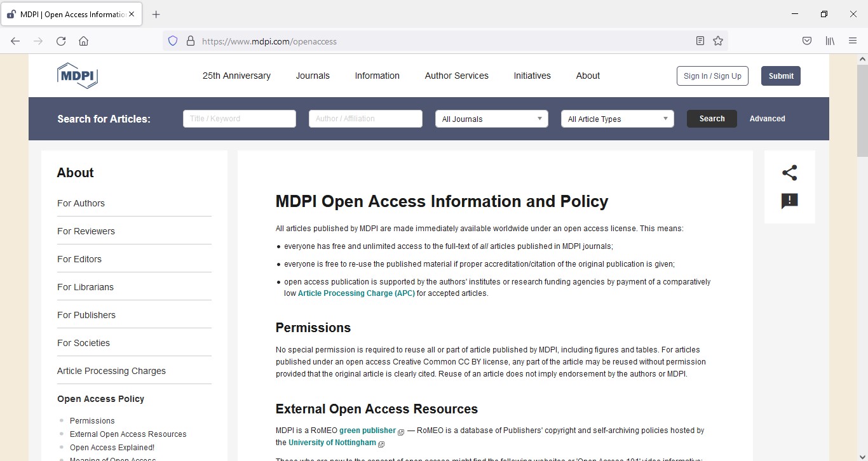Click the browser Back arrow
Viewport: 868px width, 461px height.
tap(15, 41)
